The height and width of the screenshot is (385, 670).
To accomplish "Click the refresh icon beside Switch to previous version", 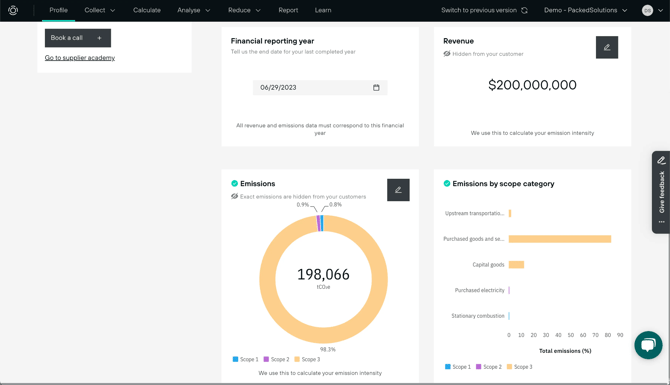I will pos(524,10).
